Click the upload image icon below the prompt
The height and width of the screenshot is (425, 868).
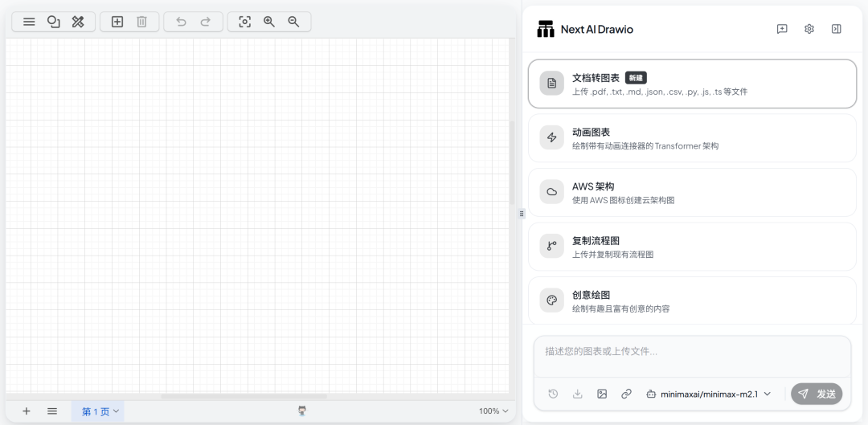pyautogui.click(x=602, y=394)
